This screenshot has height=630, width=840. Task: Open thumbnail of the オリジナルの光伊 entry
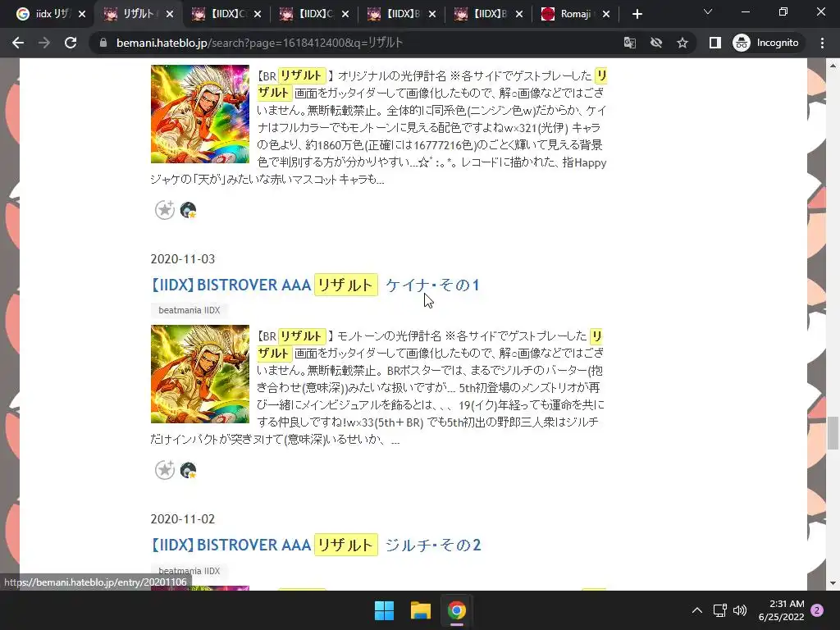[x=200, y=114]
